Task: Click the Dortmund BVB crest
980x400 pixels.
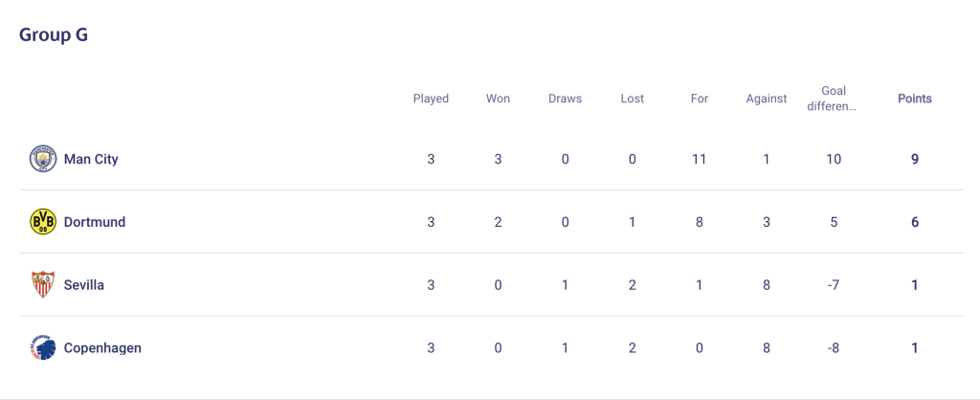Action: (42, 222)
